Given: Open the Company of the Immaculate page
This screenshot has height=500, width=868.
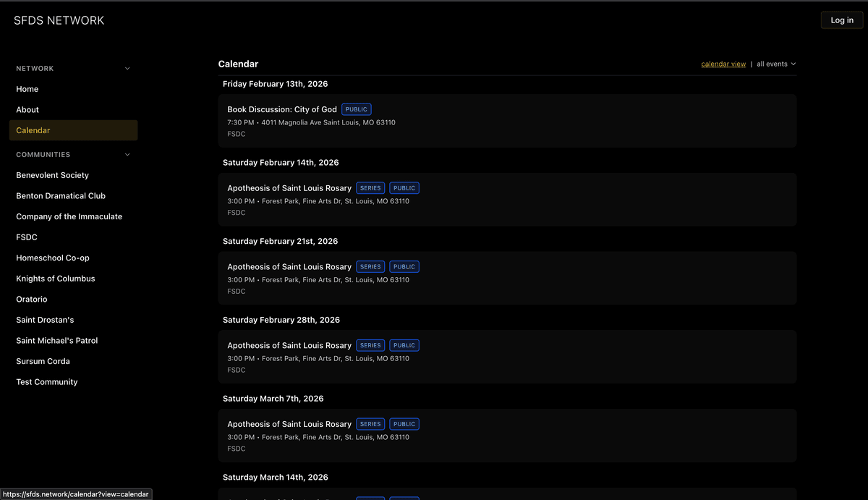Looking at the screenshot, I should coord(69,216).
